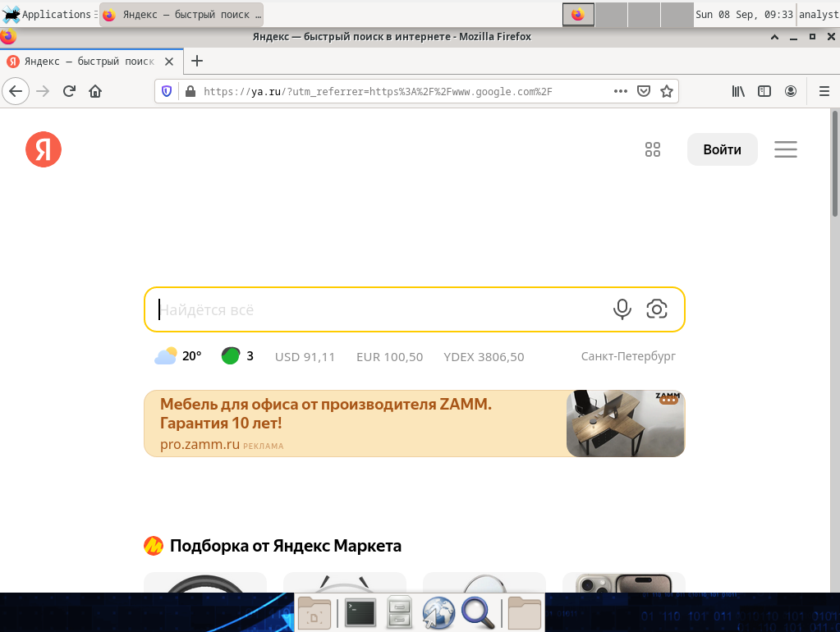Screen dimensions: 840x632
Task: Open Yandex services grid icon
Action: (x=653, y=149)
